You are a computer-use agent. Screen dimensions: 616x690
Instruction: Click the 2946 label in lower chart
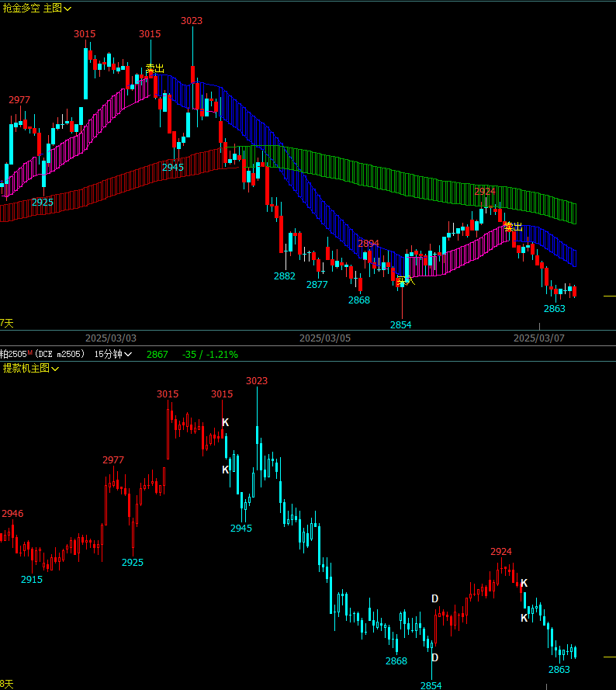click(x=12, y=514)
